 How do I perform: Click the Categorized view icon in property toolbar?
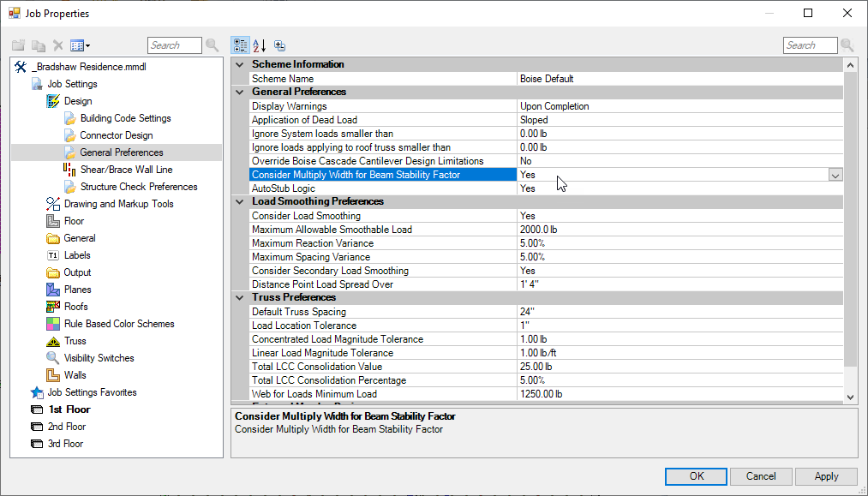click(240, 45)
